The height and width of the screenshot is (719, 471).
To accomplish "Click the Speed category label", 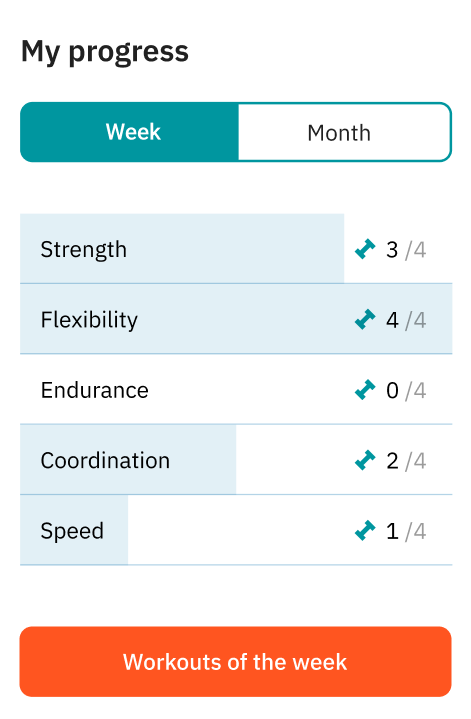I will coord(72,531).
